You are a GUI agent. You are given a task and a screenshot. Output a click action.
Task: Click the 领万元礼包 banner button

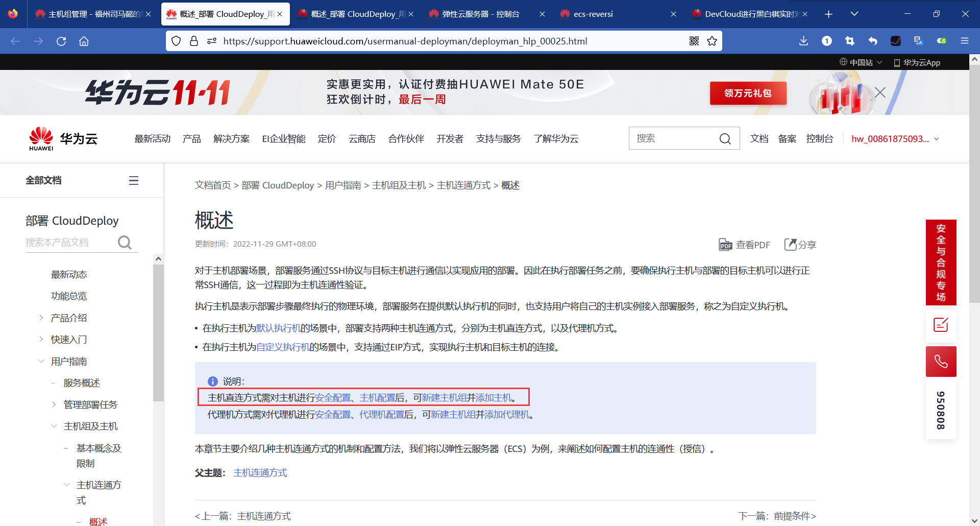[x=748, y=93]
